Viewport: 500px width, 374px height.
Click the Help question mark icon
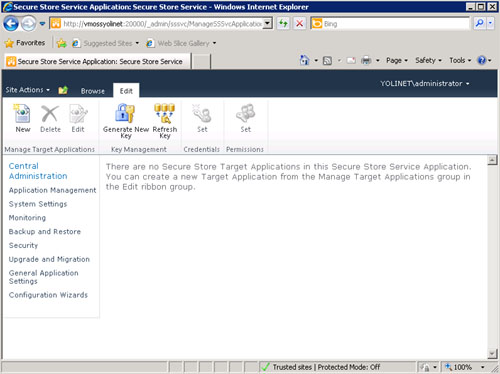482,60
